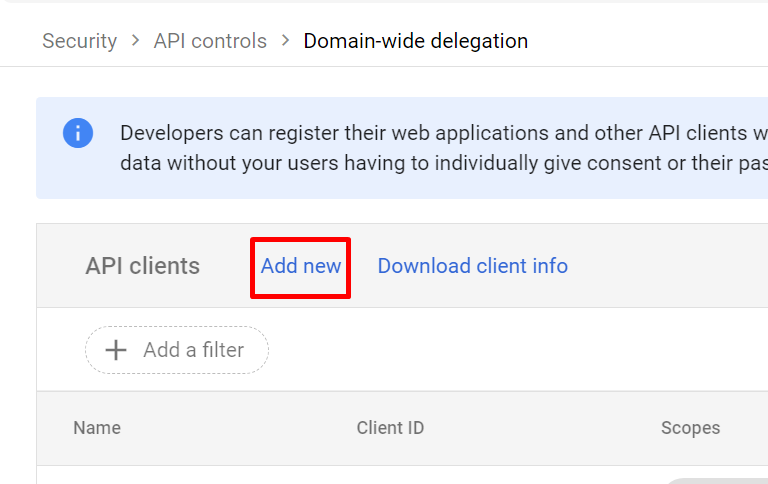Click the Add a filter text
This screenshot has height=484, width=768.
[x=193, y=350]
